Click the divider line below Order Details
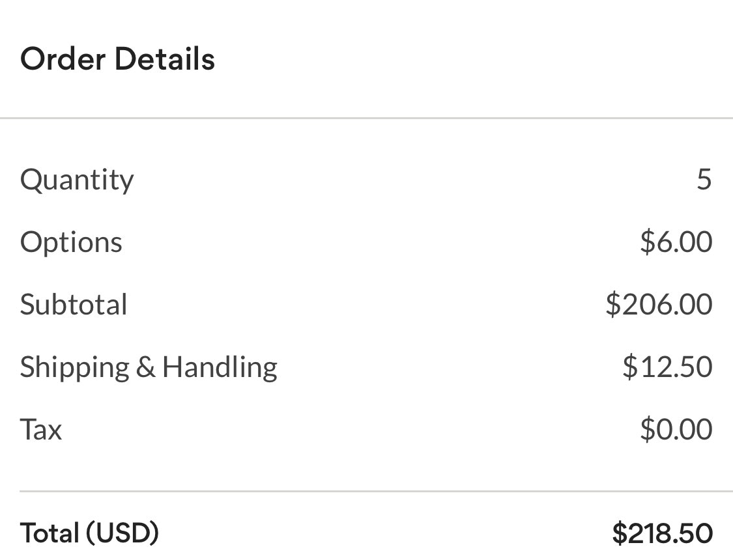Image resolution: width=733 pixels, height=560 pixels. coord(366,119)
